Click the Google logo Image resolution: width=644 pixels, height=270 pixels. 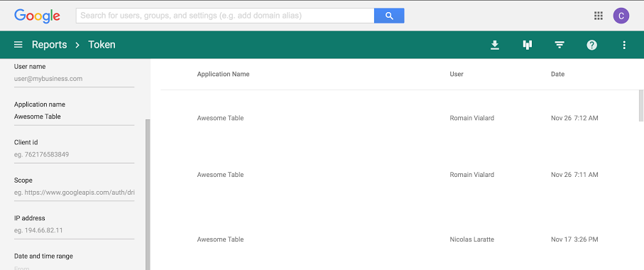(x=37, y=16)
